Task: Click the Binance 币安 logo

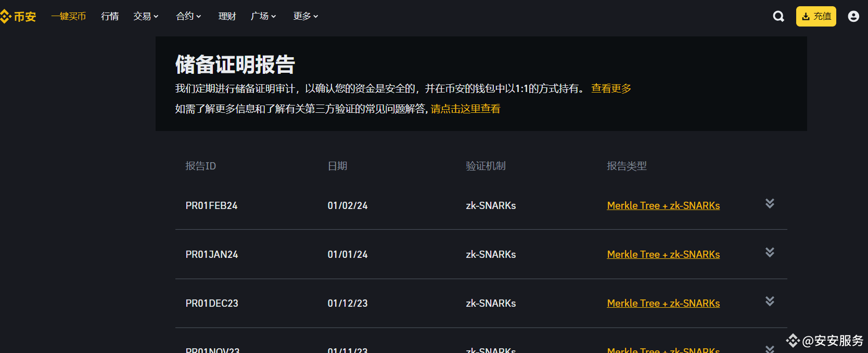Action: pos(19,17)
